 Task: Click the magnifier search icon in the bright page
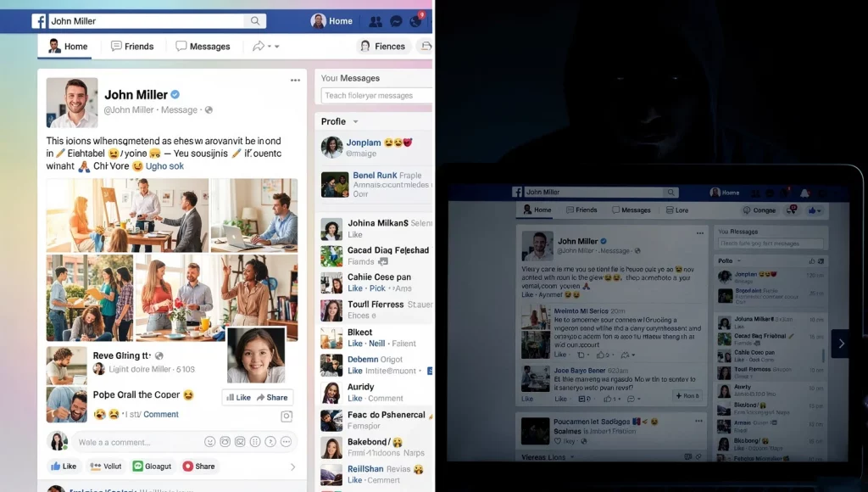point(255,21)
